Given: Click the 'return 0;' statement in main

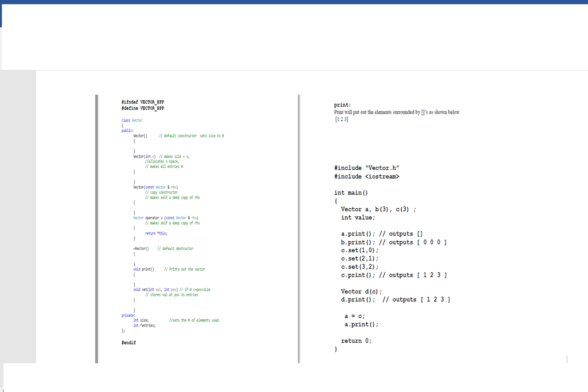Looking at the screenshot, I should pos(356,341).
